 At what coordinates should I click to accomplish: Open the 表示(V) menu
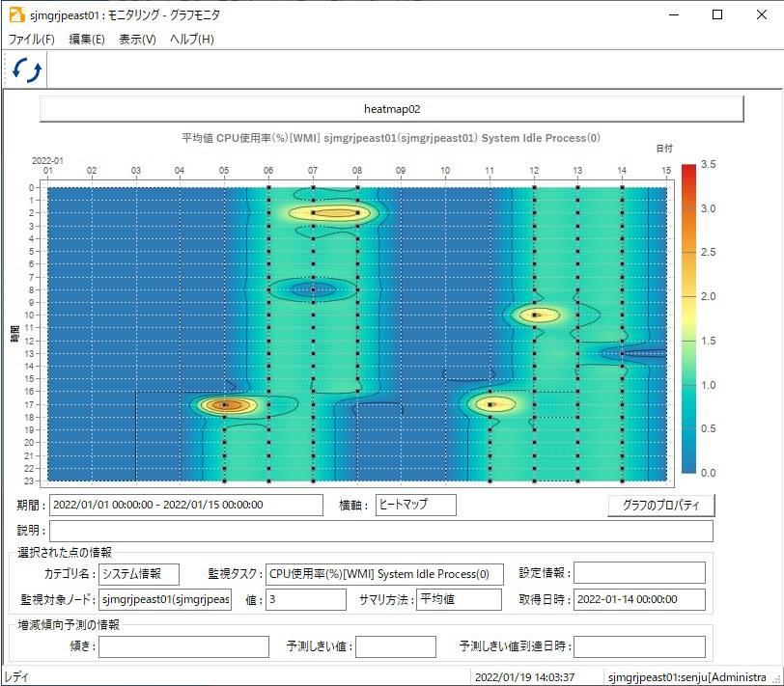pyautogui.click(x=137, y=39)
